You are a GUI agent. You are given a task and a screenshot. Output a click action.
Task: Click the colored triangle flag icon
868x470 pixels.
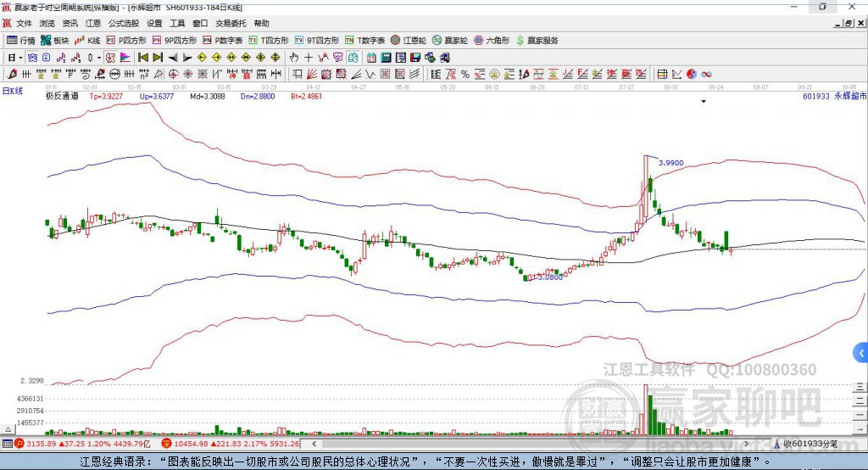[125, 58]
